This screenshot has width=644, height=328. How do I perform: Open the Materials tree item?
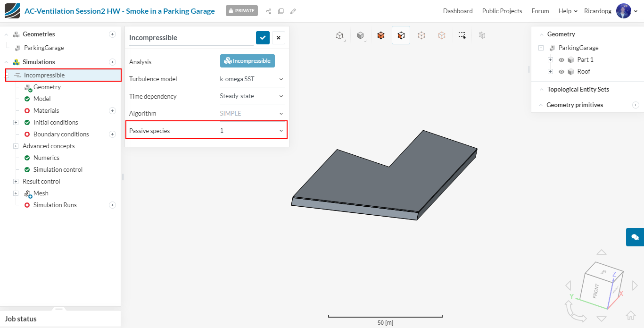click(46, 110)
